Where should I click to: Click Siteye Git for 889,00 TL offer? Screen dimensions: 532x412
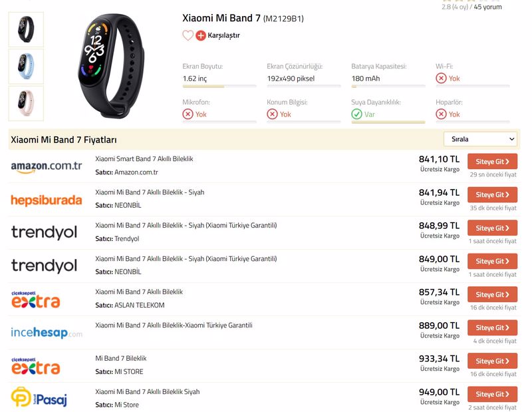click(x=492, y=327)
